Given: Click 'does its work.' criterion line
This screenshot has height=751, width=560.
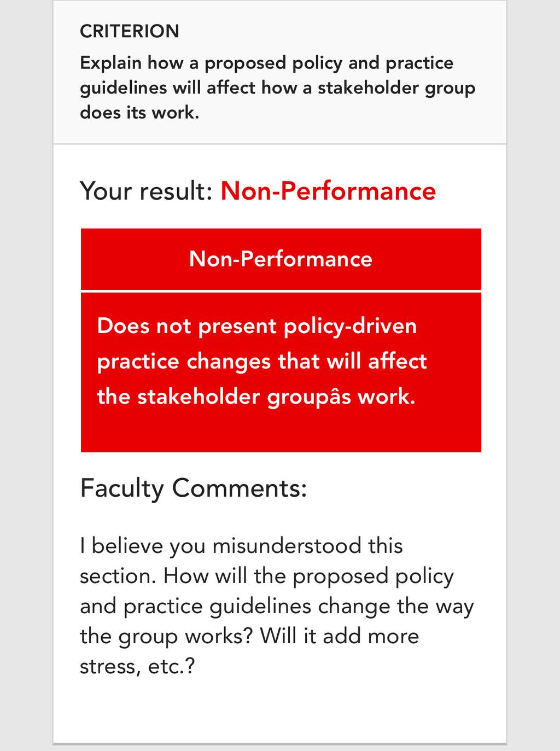Looking at the screenshot, I should pos(139,112).
